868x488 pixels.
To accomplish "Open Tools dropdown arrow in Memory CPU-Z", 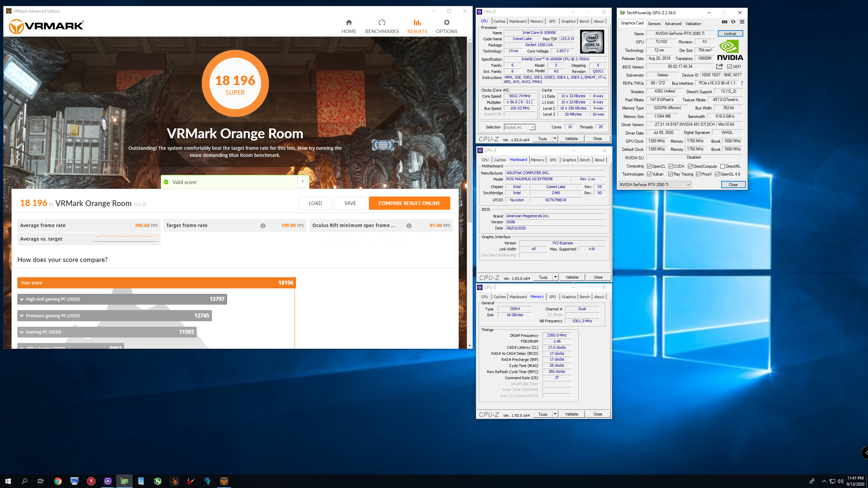I will (x=555, y=414).
